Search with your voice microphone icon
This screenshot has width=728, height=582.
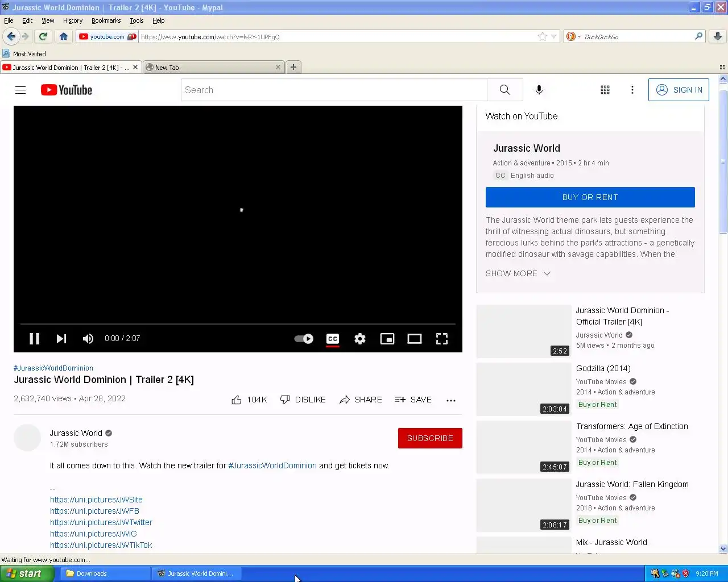tap(539, 90)
